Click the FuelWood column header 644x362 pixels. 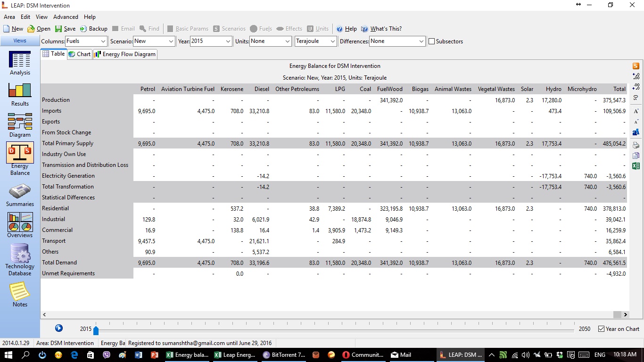[x=390, y=89]
